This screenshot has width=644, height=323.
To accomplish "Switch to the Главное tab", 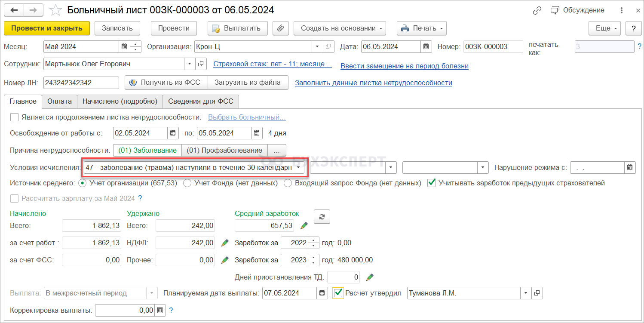I will [x=23, y=102].
